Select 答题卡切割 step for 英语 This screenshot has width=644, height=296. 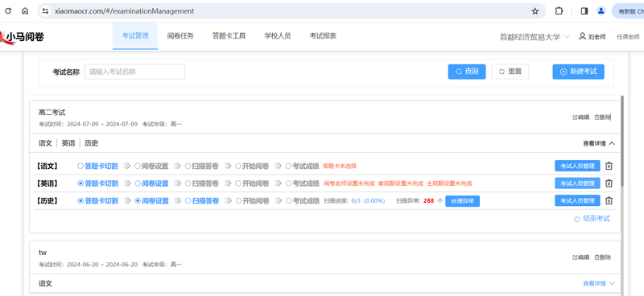(x=97, y=183)
